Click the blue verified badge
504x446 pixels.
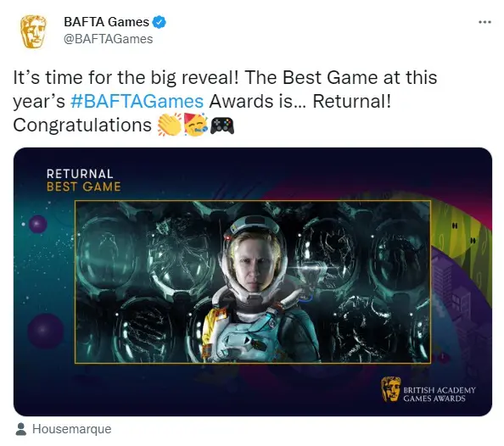pos(159,22)
